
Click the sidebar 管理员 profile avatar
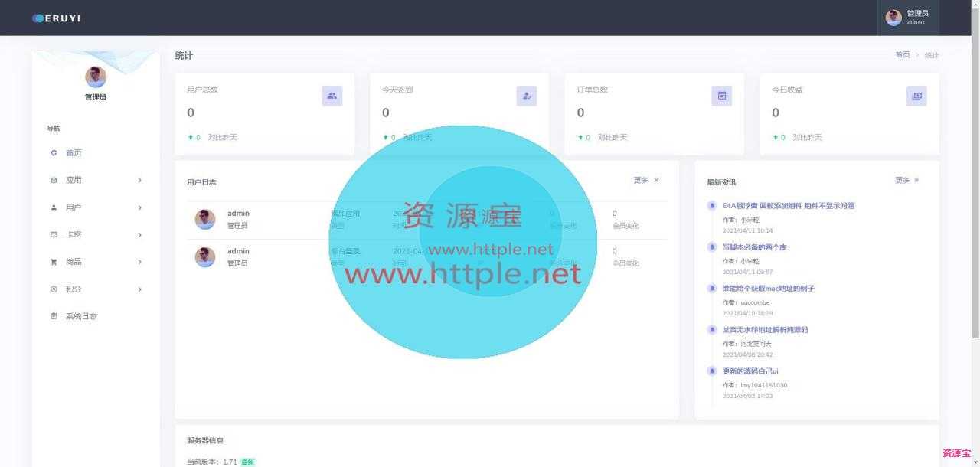(96, 77)
